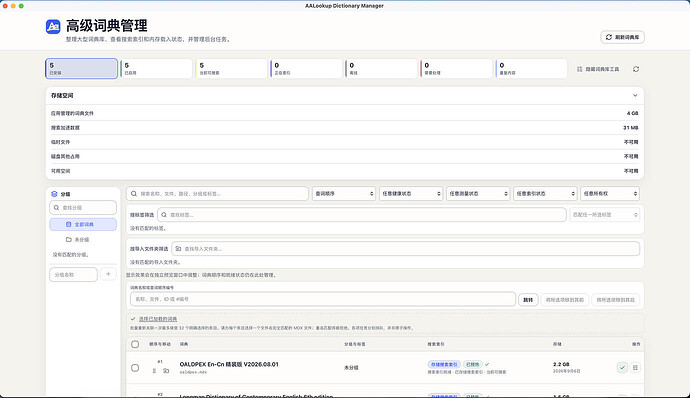Select the 当前可搜索 stat card
This screenshot has height=398, width=690.
click(231, 69)
